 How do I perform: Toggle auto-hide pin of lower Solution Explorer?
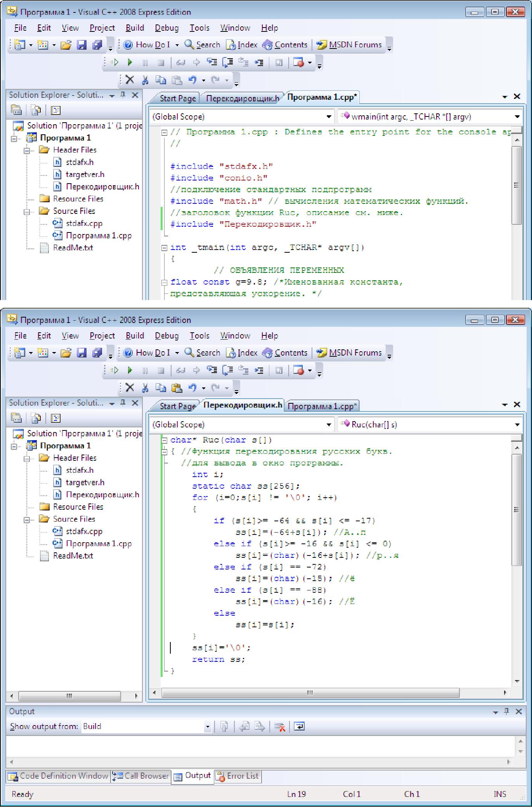123,403
